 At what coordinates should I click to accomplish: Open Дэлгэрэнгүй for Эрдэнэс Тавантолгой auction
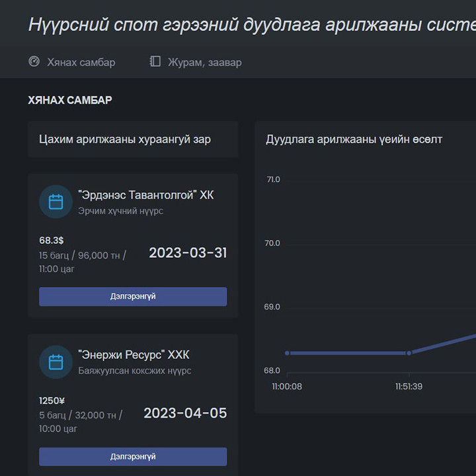pos(133,296)
